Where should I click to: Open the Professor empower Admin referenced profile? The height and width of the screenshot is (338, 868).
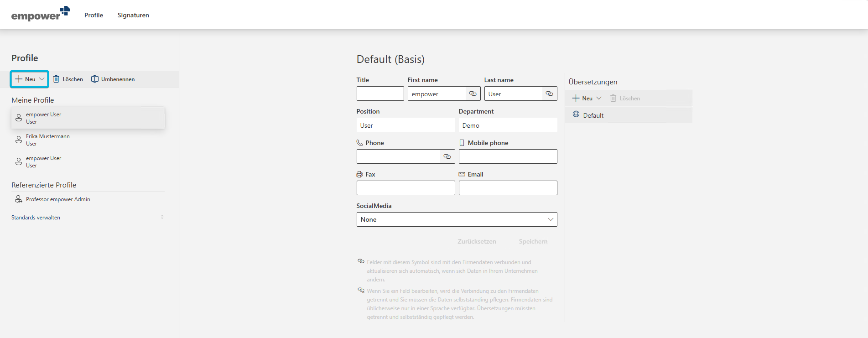88,199
